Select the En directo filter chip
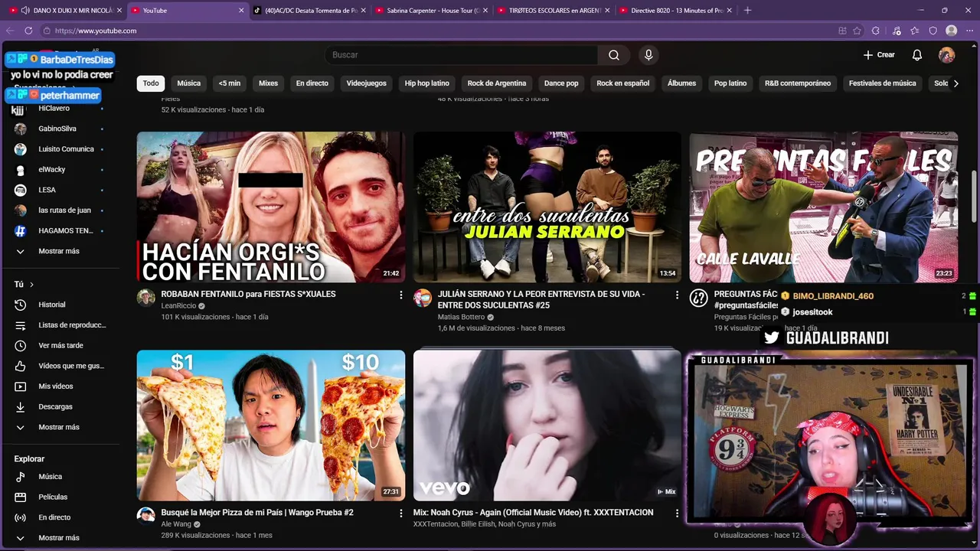Image resolution: width=980 pixels, height=551 pixels. coord(312,83)
